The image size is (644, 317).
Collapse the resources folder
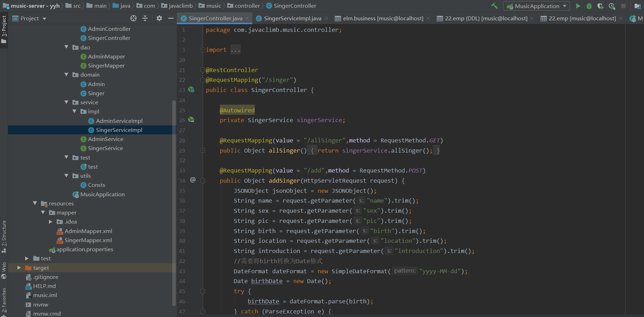35,203
